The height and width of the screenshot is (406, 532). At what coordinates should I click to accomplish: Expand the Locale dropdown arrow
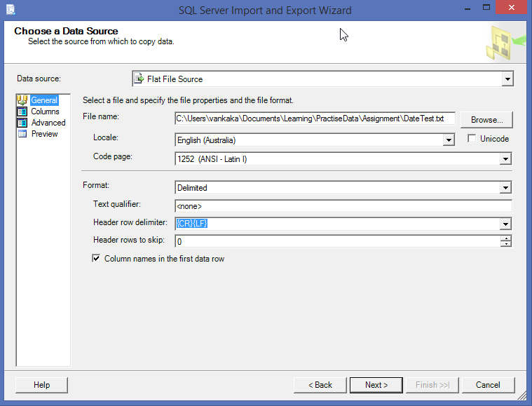[449, 140]
